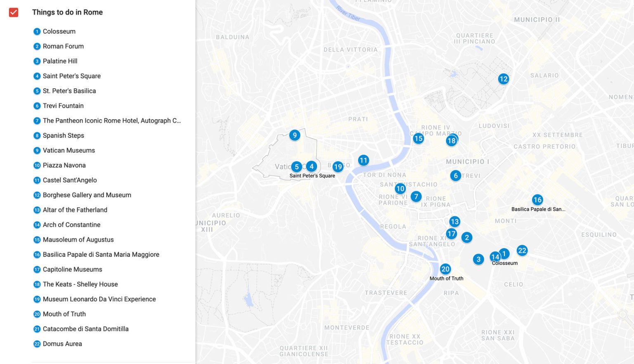634x364 pixels.
Task: Select map marker 6 Trevi Fountain
Action: 455,176
